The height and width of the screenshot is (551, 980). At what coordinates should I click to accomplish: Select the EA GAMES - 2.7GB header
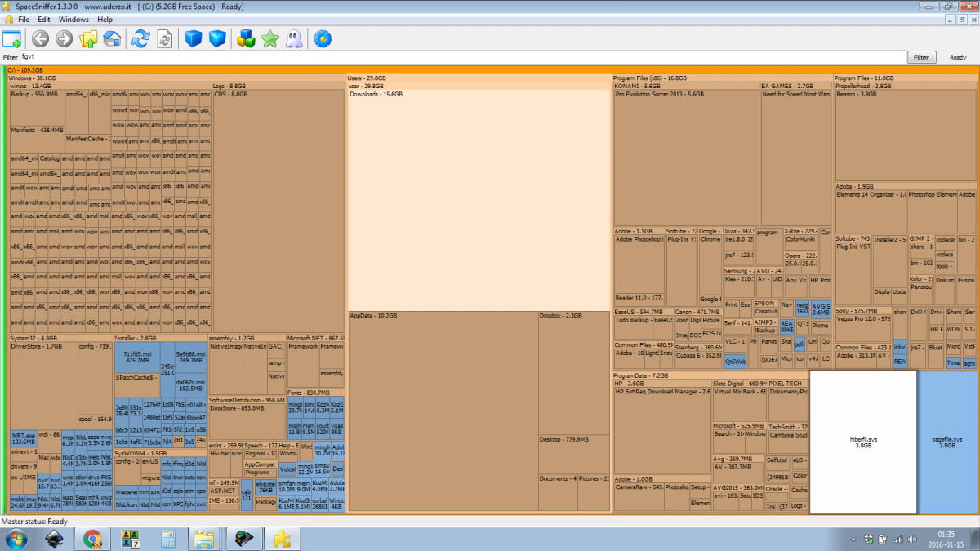pyautogui.click(x=795, y=86)
